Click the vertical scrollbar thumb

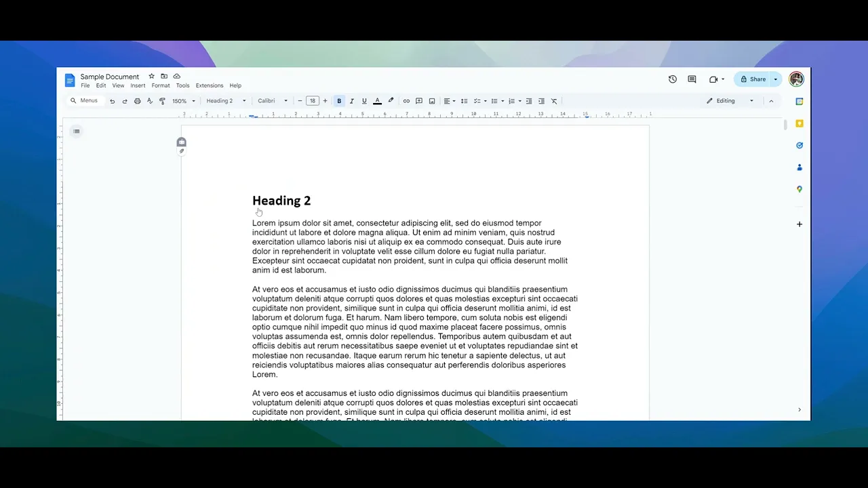785,125
